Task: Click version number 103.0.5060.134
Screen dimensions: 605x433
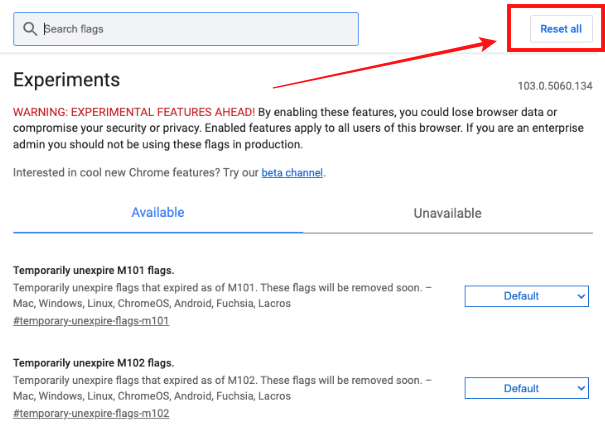Action: [x=555, y=86]
